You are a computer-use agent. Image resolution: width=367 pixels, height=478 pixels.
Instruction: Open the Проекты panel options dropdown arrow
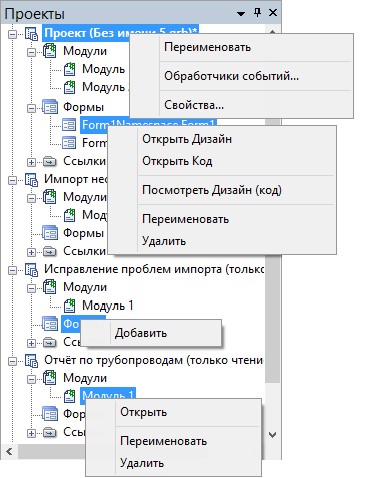point(241,14)
